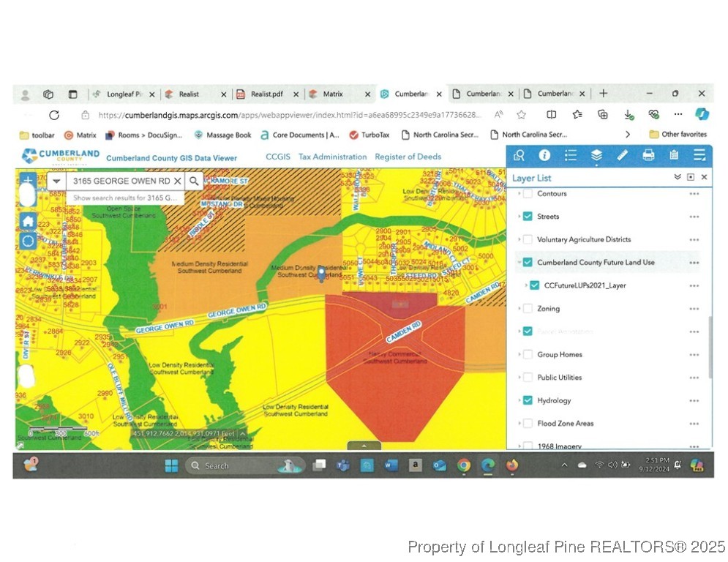Switch to the Realist.pdf browser tab
Screen dimensions: 728x562
tap(266, 94)
